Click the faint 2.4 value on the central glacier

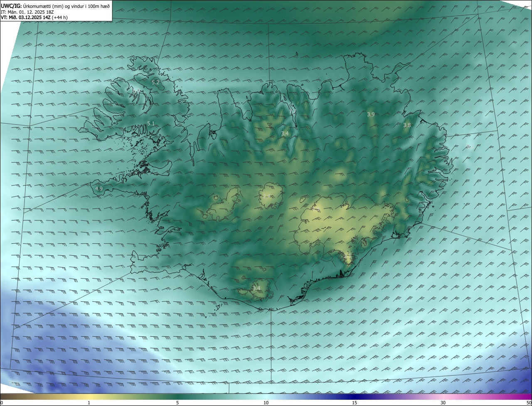coord(267,196)
